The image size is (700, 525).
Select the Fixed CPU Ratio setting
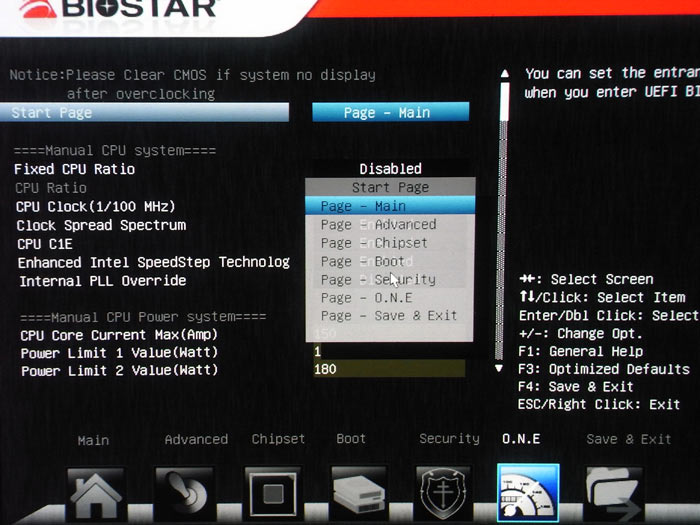[74, 169]
